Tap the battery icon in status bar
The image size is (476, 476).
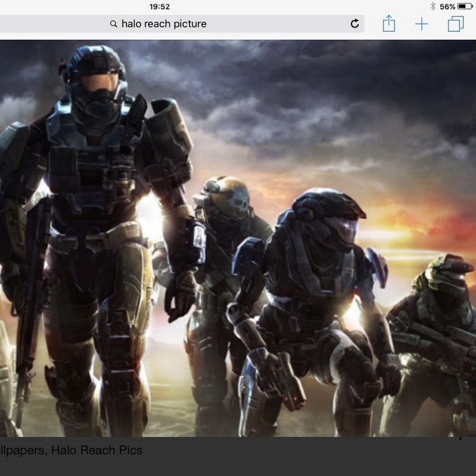tap(465, 6)
